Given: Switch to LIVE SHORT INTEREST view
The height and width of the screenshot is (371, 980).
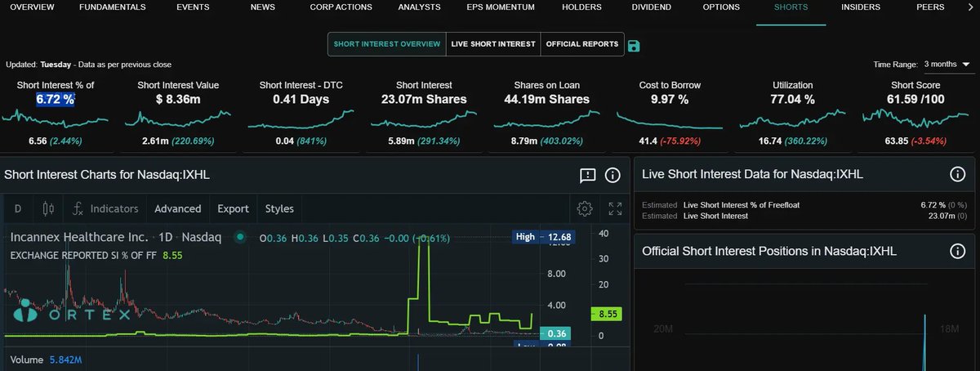Looking at the screenshot, I should pyautogui.click(x=493, y=44).
